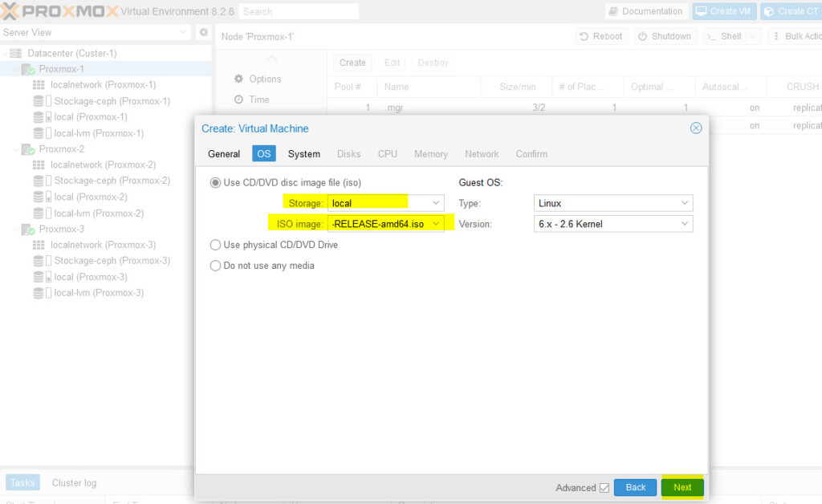Select Use physical CD/DVD Drive radio
The image size is (822, 504).
tap(215, 245)
